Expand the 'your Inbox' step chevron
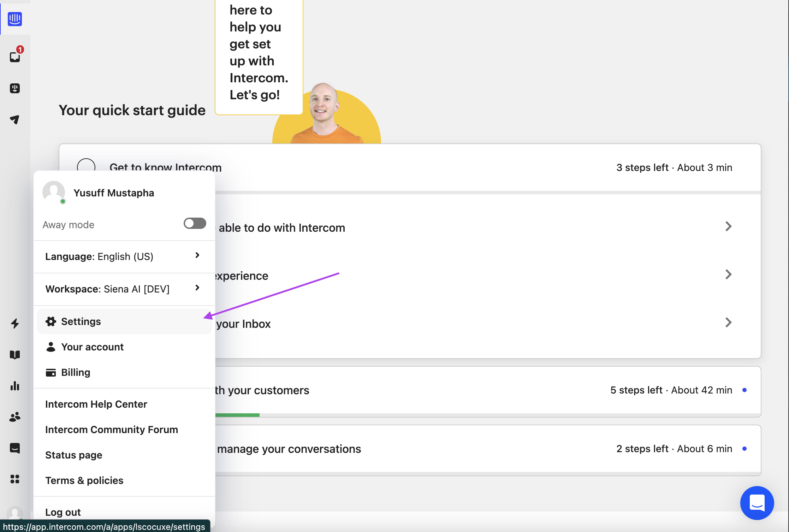The width and height of the screenshot is (789, 532). point(728,323)
